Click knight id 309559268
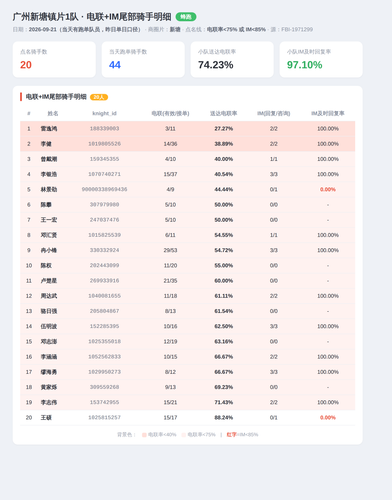392x500 pixels. point(104,387)
